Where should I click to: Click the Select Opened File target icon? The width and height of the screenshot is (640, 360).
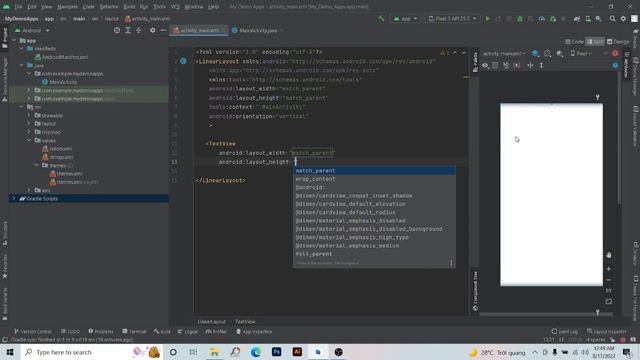pos(117,30)
